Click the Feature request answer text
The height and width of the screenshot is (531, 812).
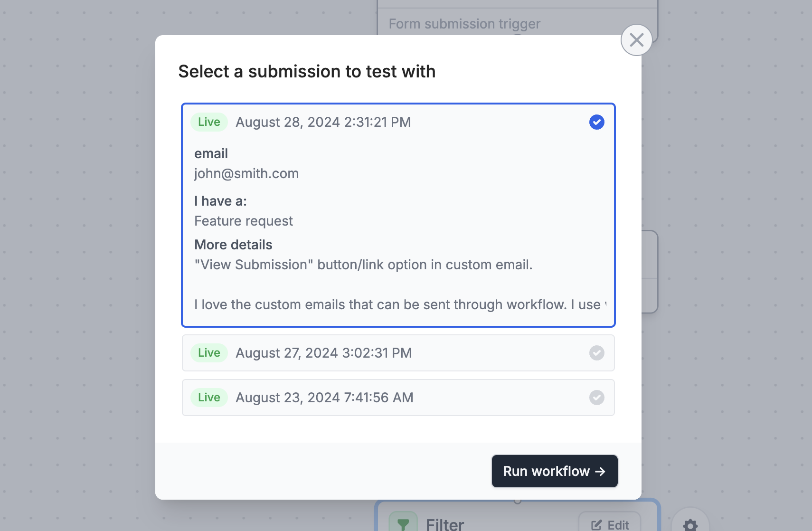tap(244, 221)
